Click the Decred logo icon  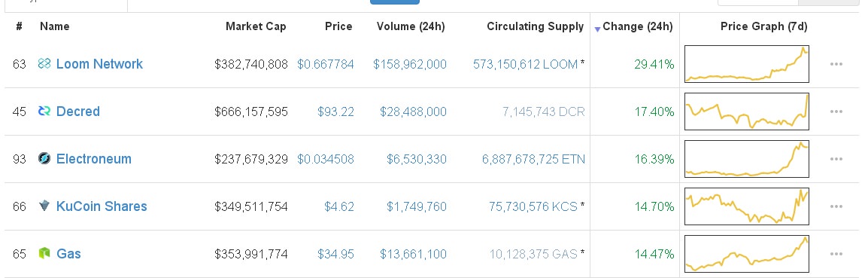[x=44, y=112]
